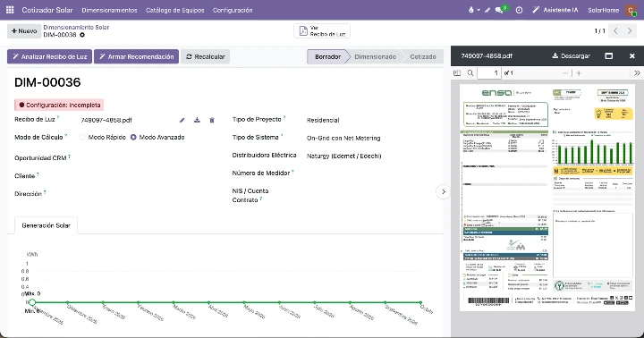Follow the Dimensionamiento Solar breadcrumb link
Image resolution: width=644 pixels, height=338 pixels.
point(76,27)
